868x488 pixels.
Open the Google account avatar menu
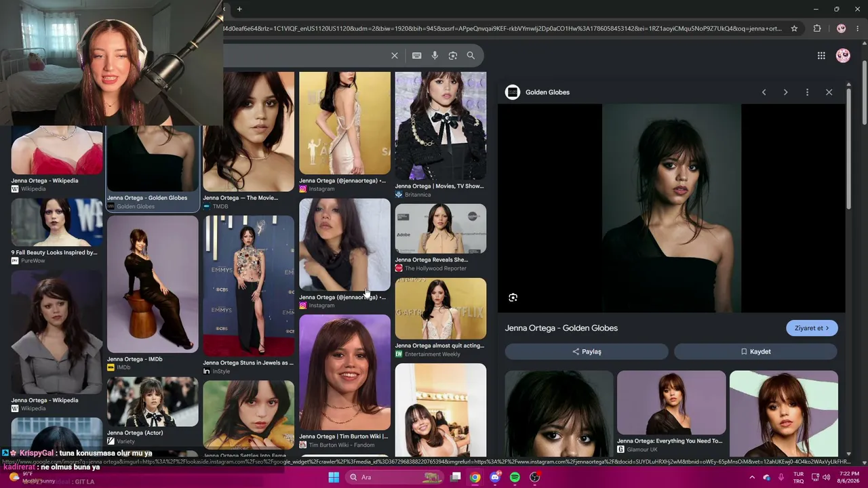coord(843,56)
